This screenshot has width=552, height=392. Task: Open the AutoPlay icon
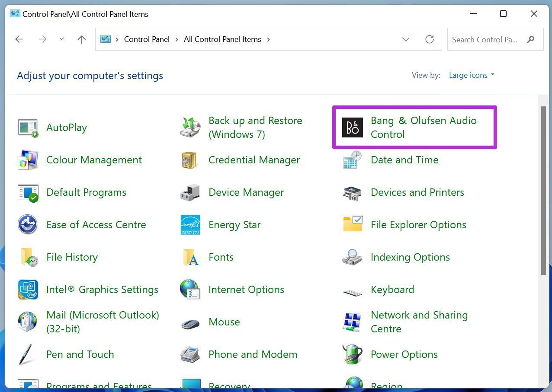(28, 127)
